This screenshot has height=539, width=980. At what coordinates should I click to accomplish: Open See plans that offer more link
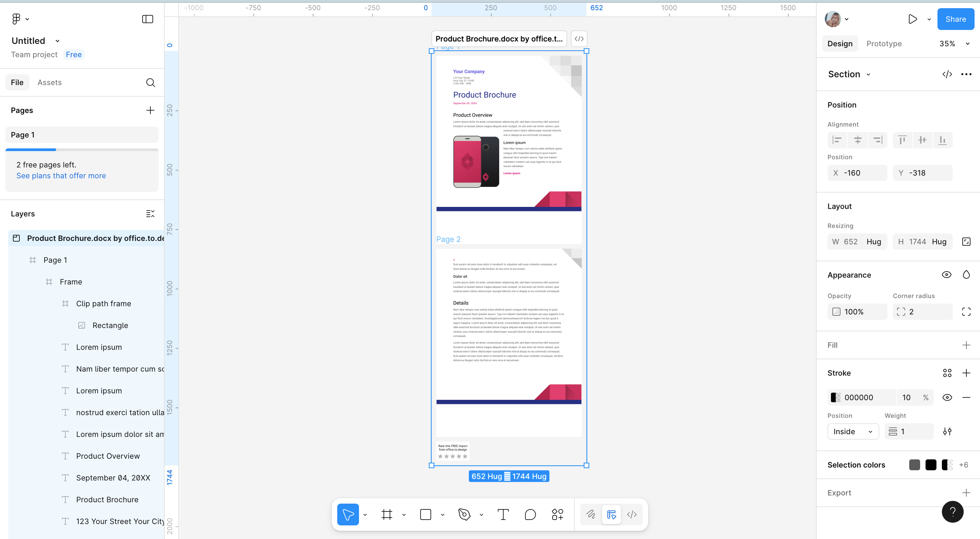point(61,176)
